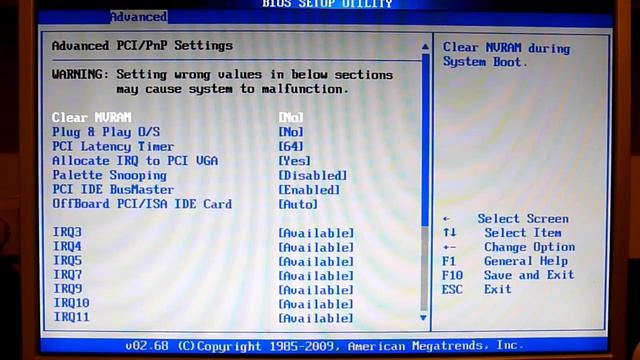640x360 pixels.
Task: Change OffBoard IDE Card [Auto] value
Action: coord(298,204)
